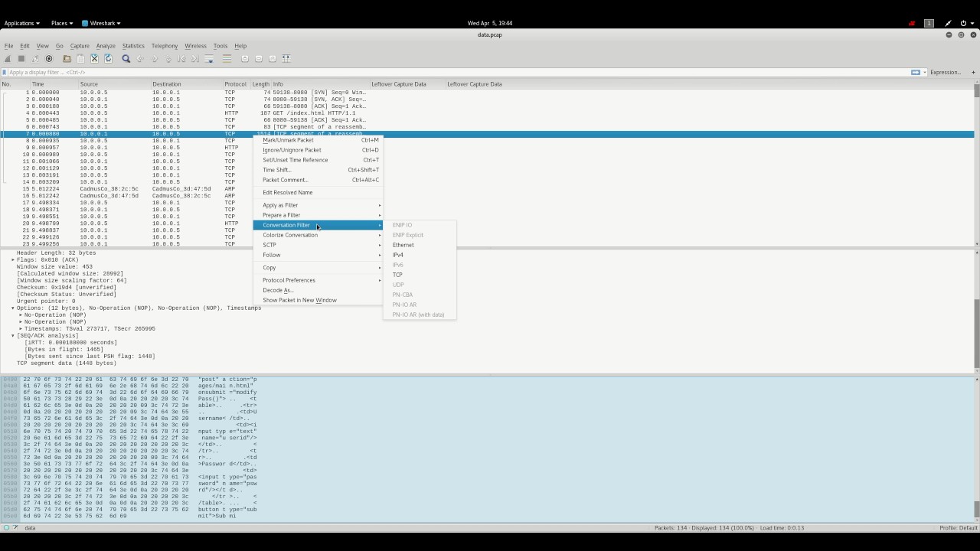Click the display filter input field
Viewport: 980px width, 551px height.
(x=458, y=72)
